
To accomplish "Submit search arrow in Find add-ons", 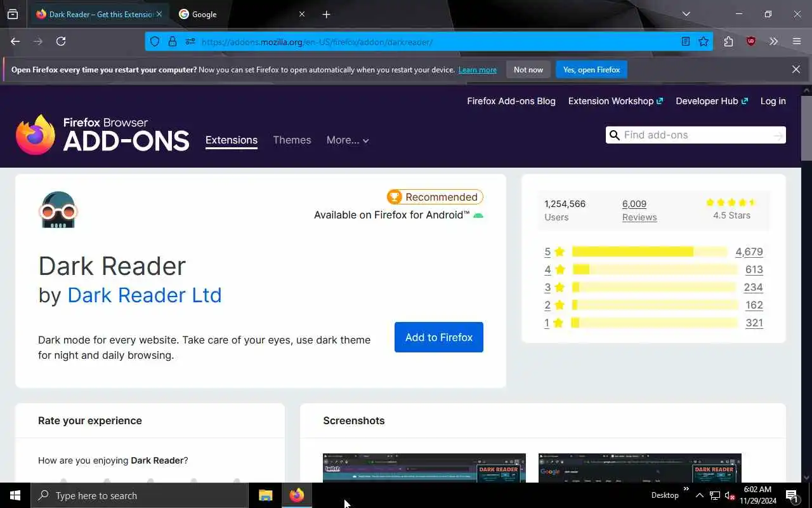I will pos(778,135).
